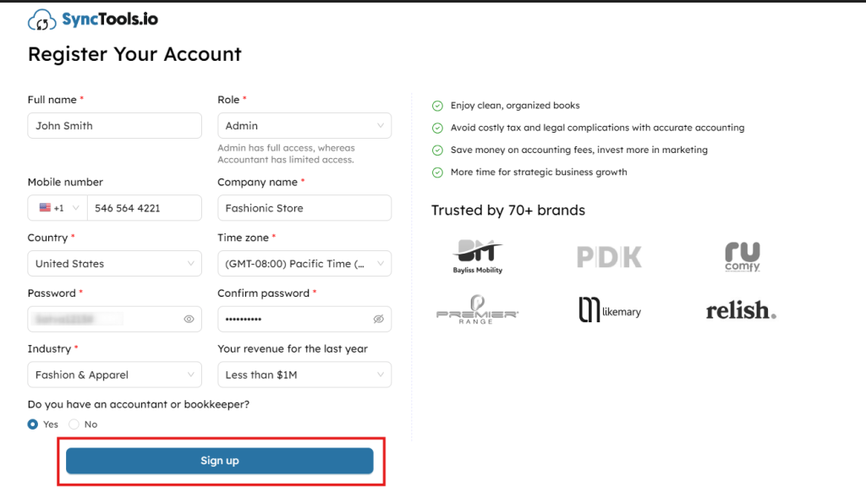Show Confirm password using crossed-eye icon

379,319
